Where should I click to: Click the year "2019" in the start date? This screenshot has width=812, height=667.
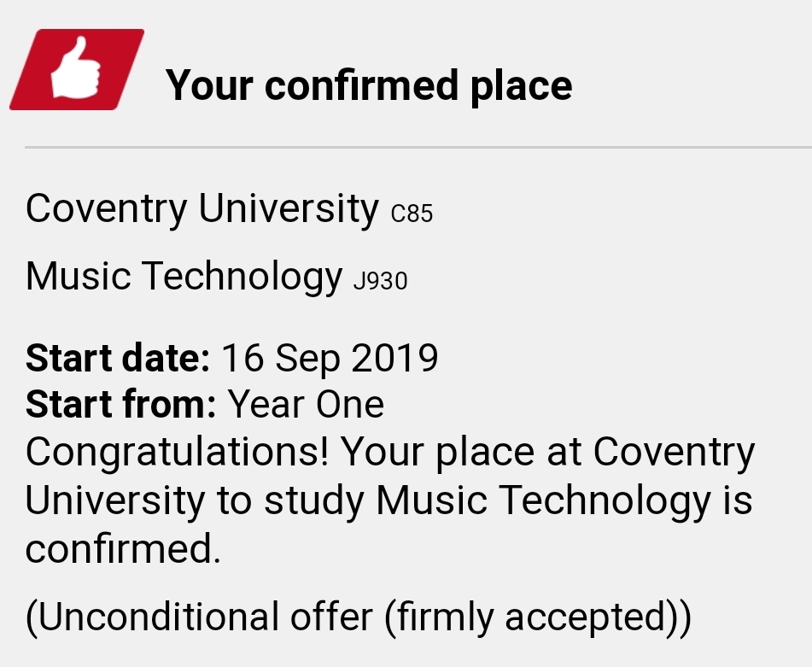click(394, 359)
